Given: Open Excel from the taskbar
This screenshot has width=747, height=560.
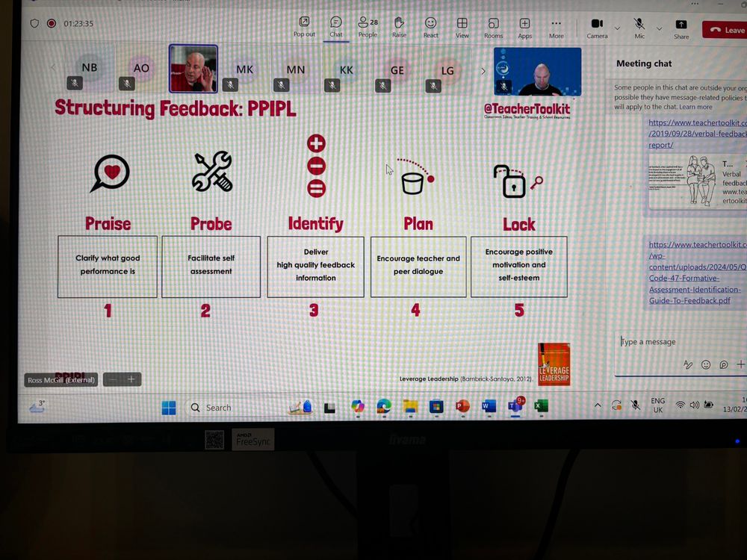Looking at the screenshot, I should (x=541, y=405).
